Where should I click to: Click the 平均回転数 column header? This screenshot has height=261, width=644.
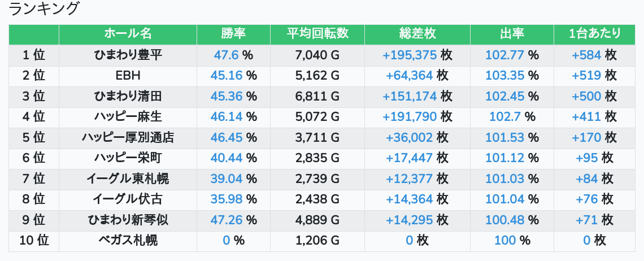pos(317,34)
